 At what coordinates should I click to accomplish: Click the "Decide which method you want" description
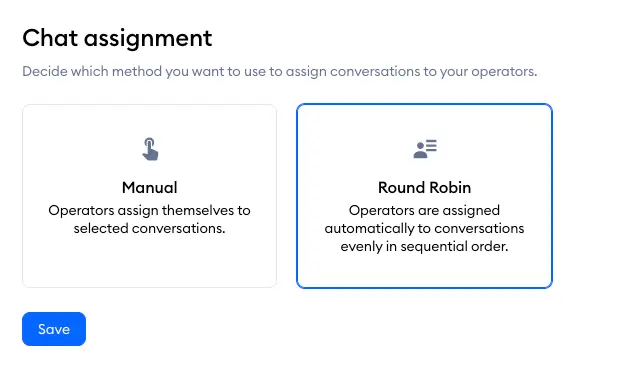point(280,72)
